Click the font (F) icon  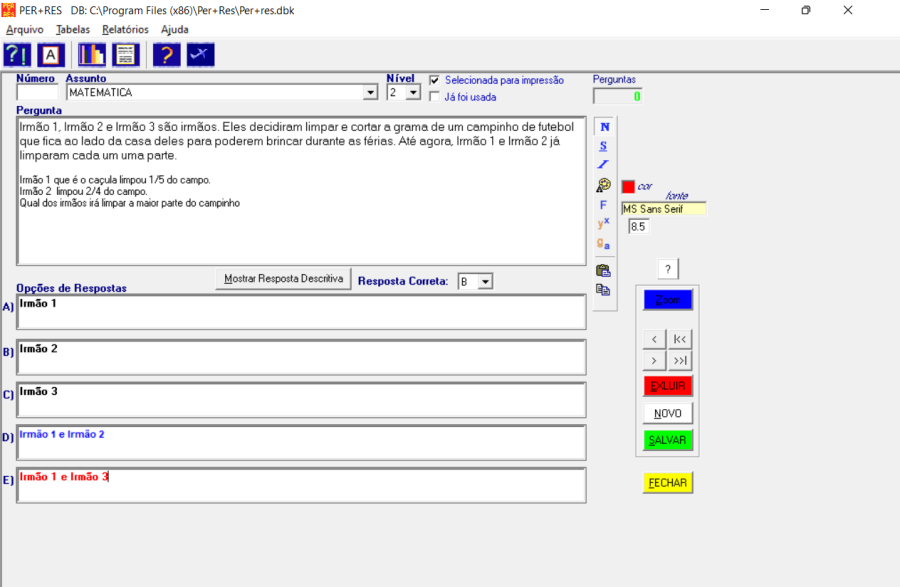[x=603, y=205]
